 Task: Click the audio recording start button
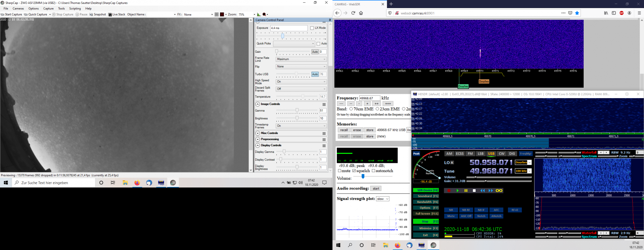coord(376,189)
